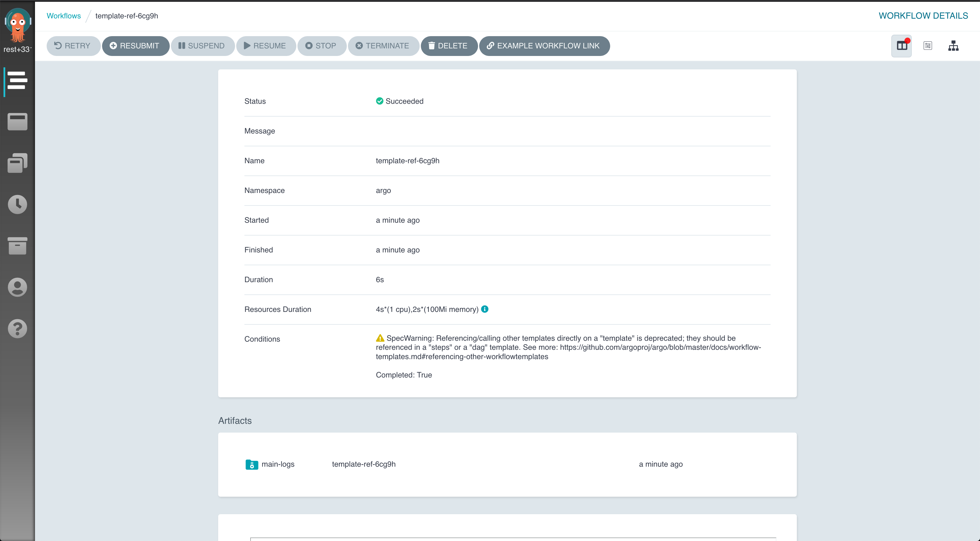Open Cluster Workflow Templates sidebar icon
The height and width of the screenshot is (541, 980).
pos(17,163)
